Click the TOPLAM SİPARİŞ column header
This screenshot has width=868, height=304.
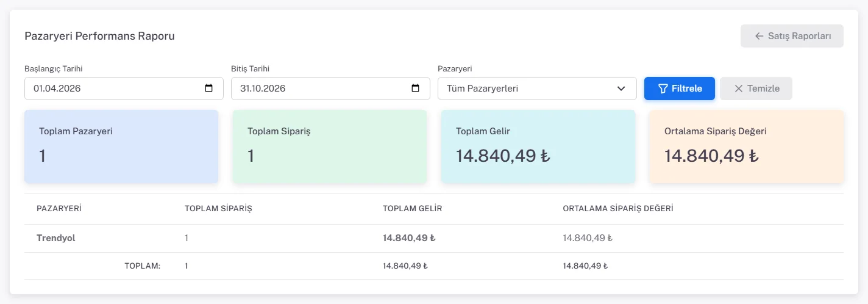tap(218, 209)
